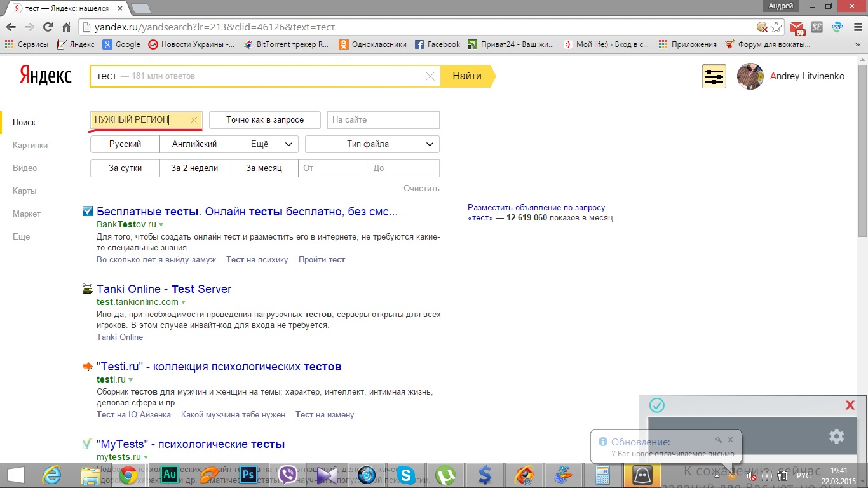Toggle the Точно как в запросе filter
This screenshot has height=488, width=868.
[x=265, y=119]
